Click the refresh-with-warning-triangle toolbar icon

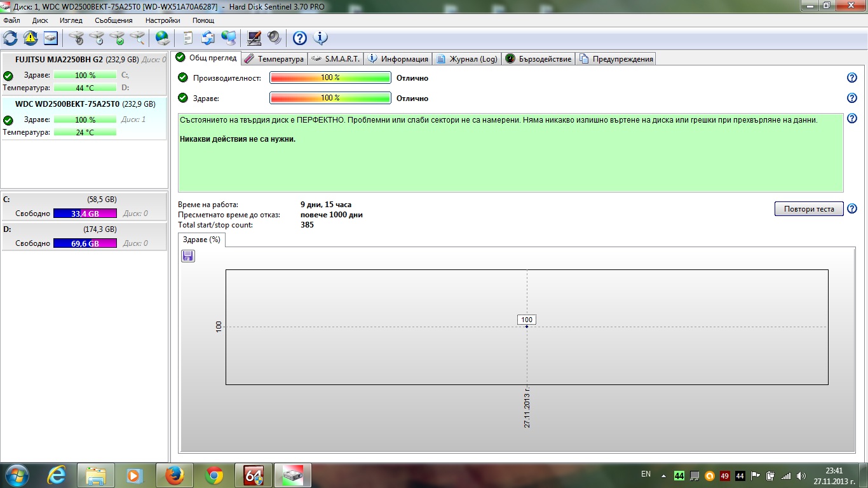[x=31, y=38]
